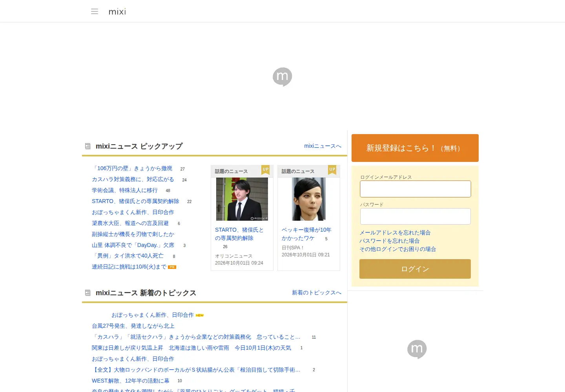The width and height of the screenshot is (565, 392).
Task: Open STARTO、猪俣氏との専属契約解除 pickup list link
Action: (135, 201)
